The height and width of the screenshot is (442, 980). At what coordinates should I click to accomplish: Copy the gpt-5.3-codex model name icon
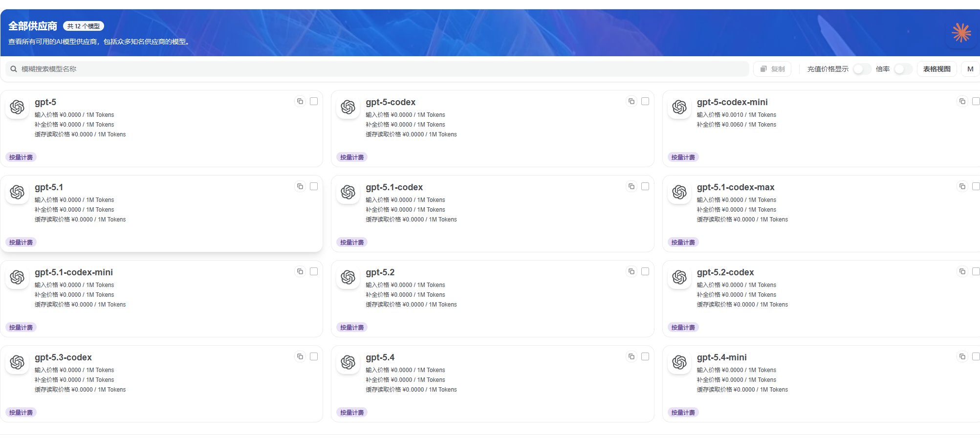pyautogui.click(x=300, y=356)
